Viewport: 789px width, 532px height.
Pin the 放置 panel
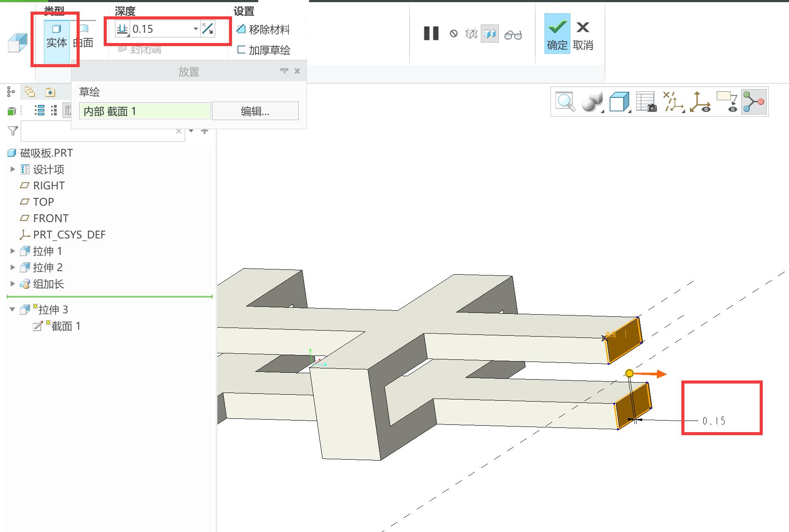coord(284,71)
